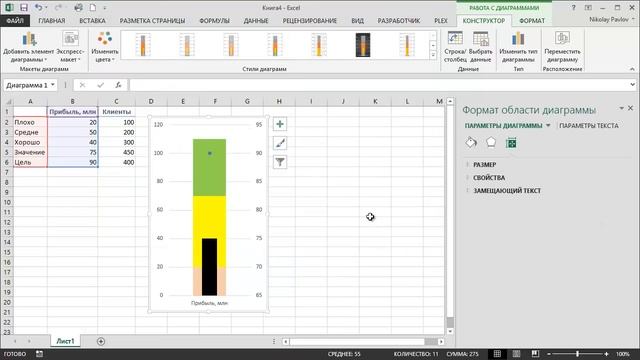Click the chart elements plus button
640x360 pixels.
(280, 124)
